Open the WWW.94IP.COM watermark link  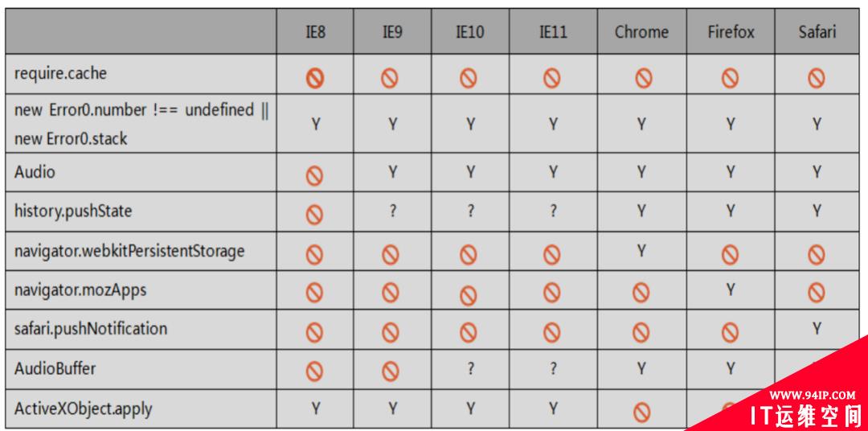813,396
